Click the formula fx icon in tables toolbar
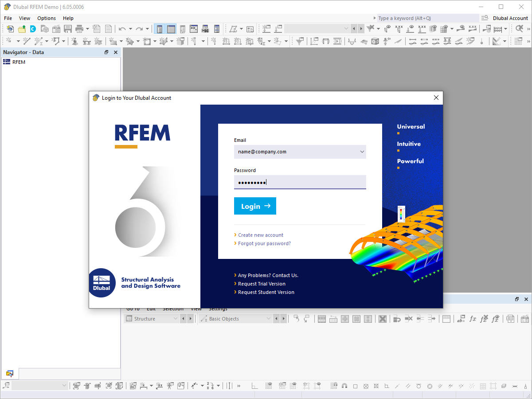Screen dimensions: 532x399 pos(473,319)
